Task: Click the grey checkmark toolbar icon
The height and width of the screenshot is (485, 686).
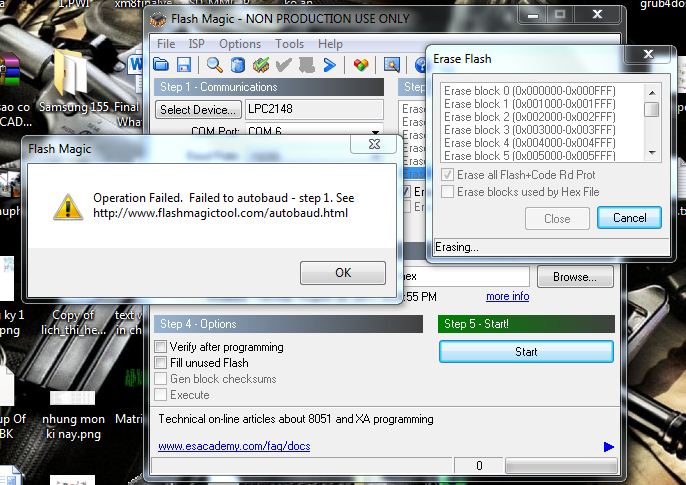Action: (284, 65)
